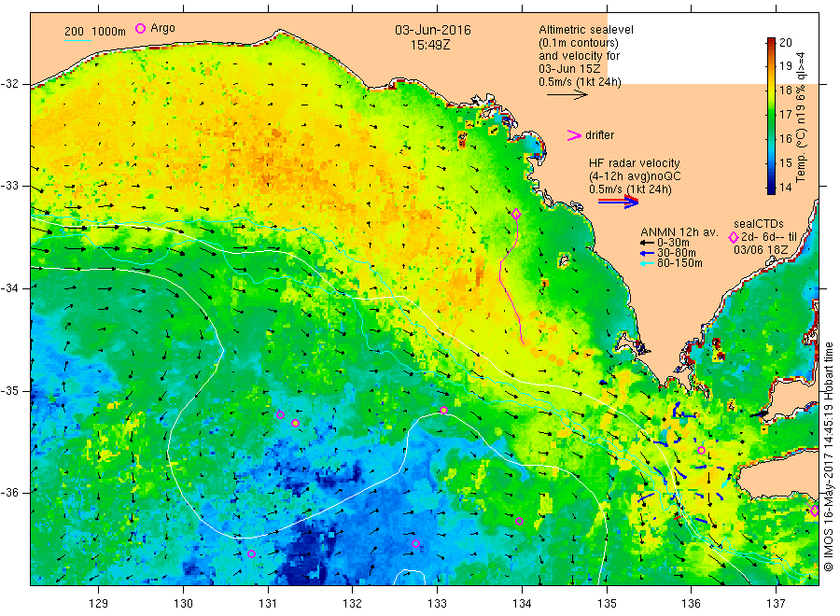Image resolution: width=840 pixels, height=616 pixels.
Task: Click the 'sealCTDs' label
Action: [x=759, y=224]
